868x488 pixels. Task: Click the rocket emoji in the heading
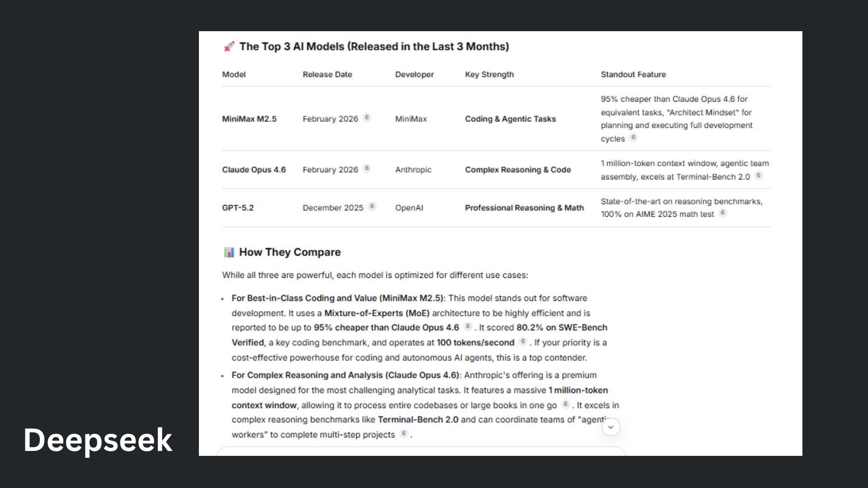click(229, 47)
